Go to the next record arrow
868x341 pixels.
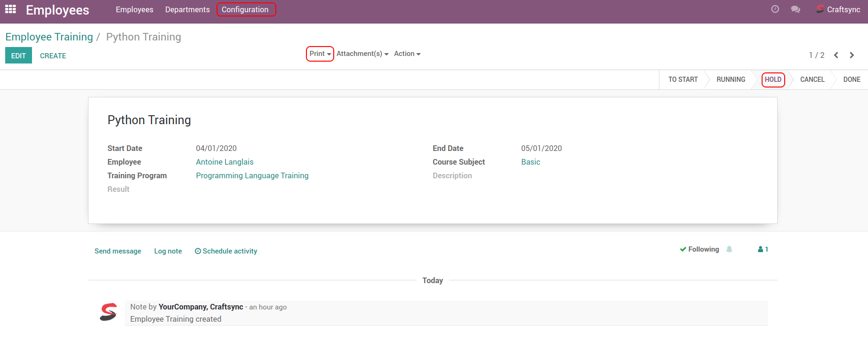point(852,55)
